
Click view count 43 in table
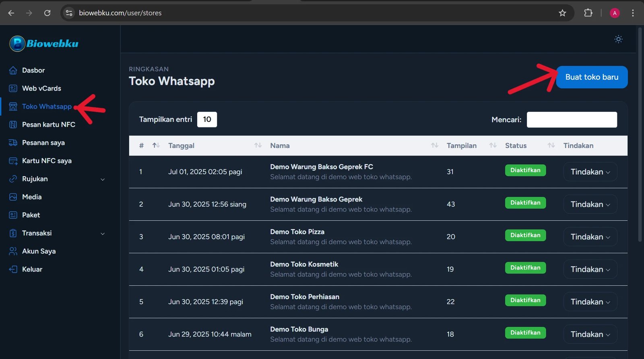coord(451,204)
